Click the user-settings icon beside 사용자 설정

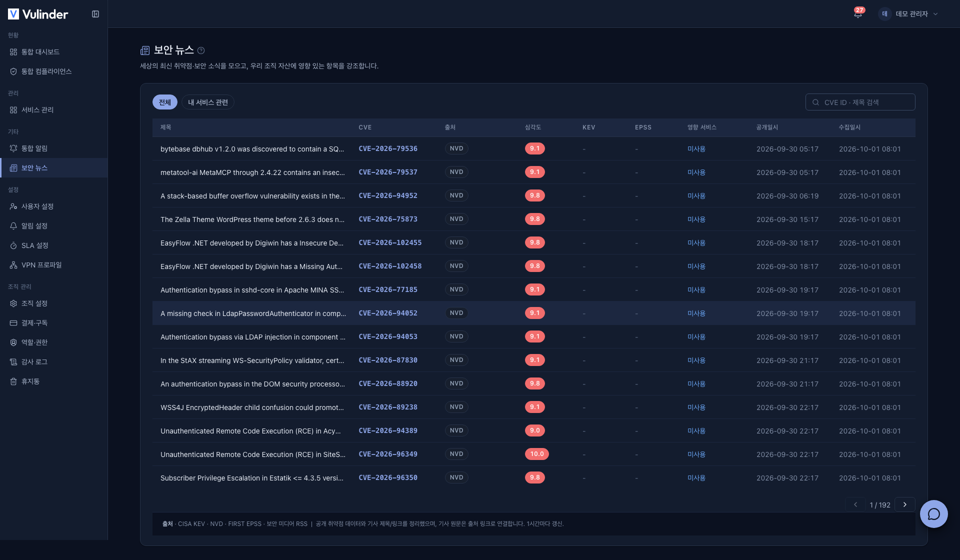coord(13,206)
